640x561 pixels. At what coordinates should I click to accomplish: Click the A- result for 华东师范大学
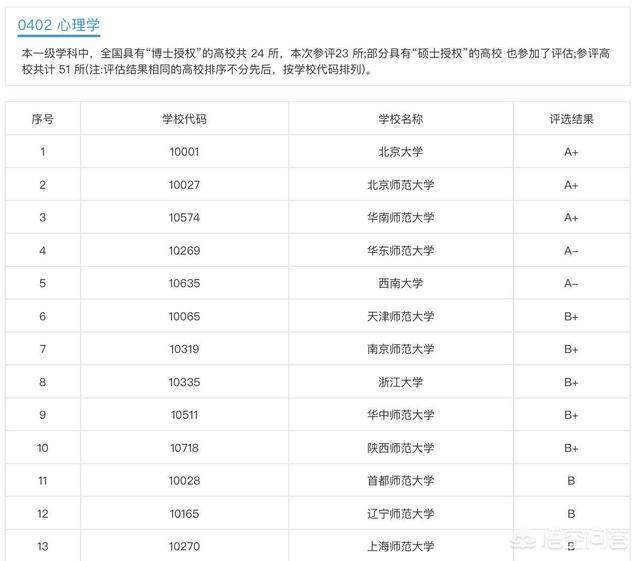pyautogui.click(x=571, y=251)
